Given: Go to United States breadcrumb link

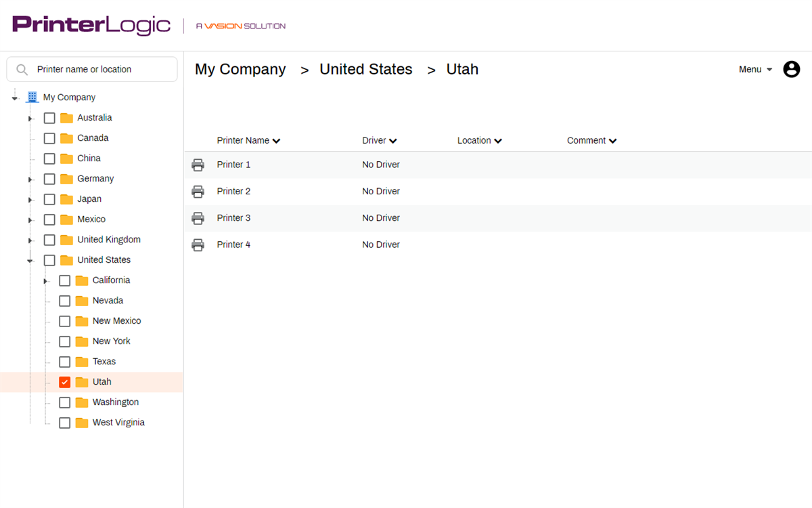Looking at the screenshot, I should 366,69.
